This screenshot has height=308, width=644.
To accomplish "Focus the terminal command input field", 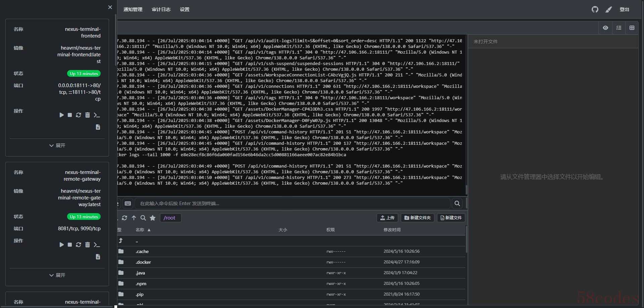I will [292, 203].
